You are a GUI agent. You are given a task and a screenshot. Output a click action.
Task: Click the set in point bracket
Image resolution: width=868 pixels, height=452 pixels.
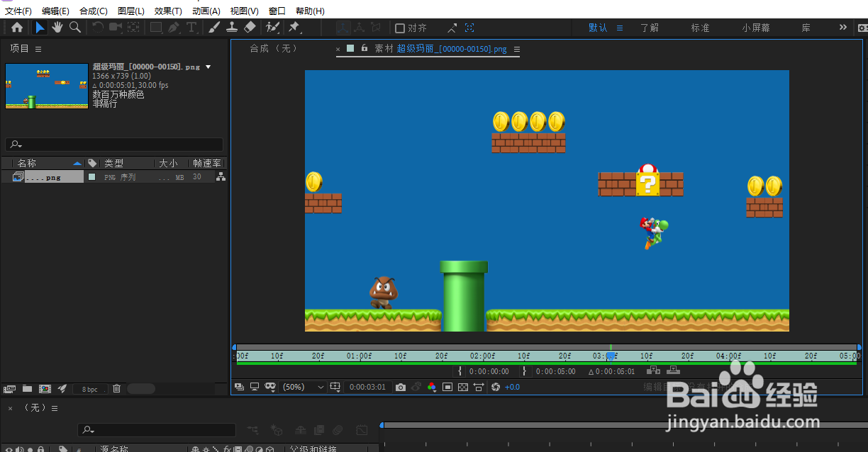tap(460, 371)
